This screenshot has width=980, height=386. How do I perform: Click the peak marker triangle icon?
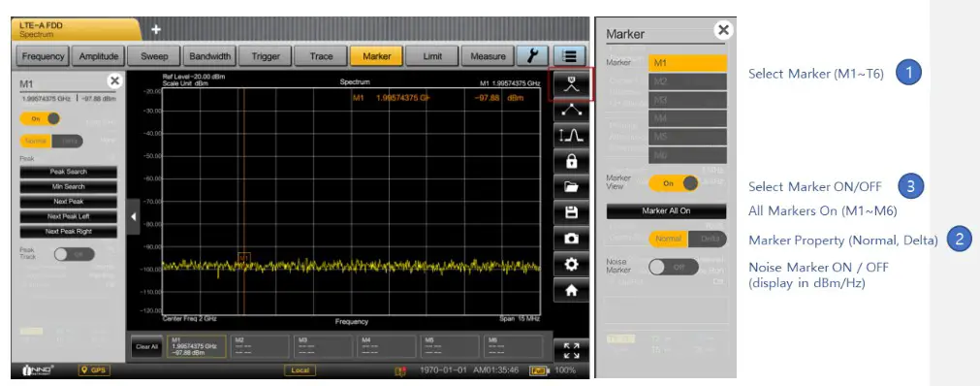click(x=571, y=110)
